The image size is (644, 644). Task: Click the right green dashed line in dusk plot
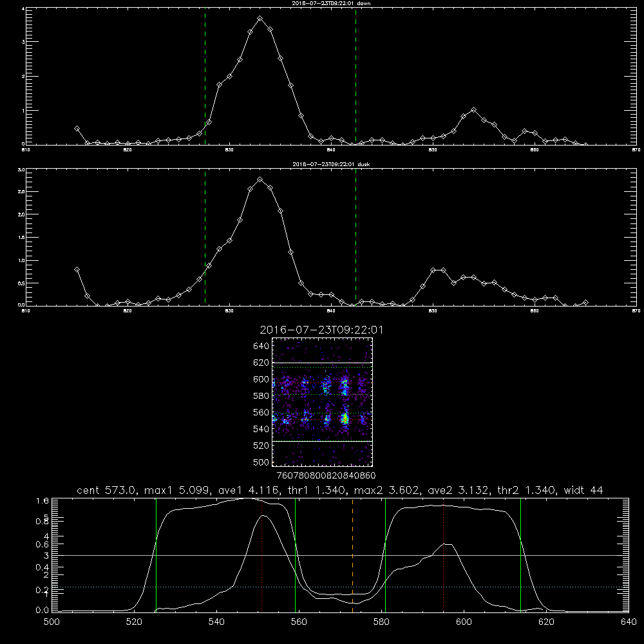click(x=355, y=238)
